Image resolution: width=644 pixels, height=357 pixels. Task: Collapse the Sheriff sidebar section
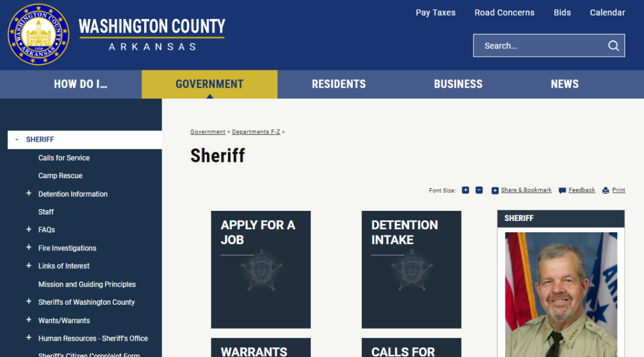pyautogui.click(x=16, y=140)
